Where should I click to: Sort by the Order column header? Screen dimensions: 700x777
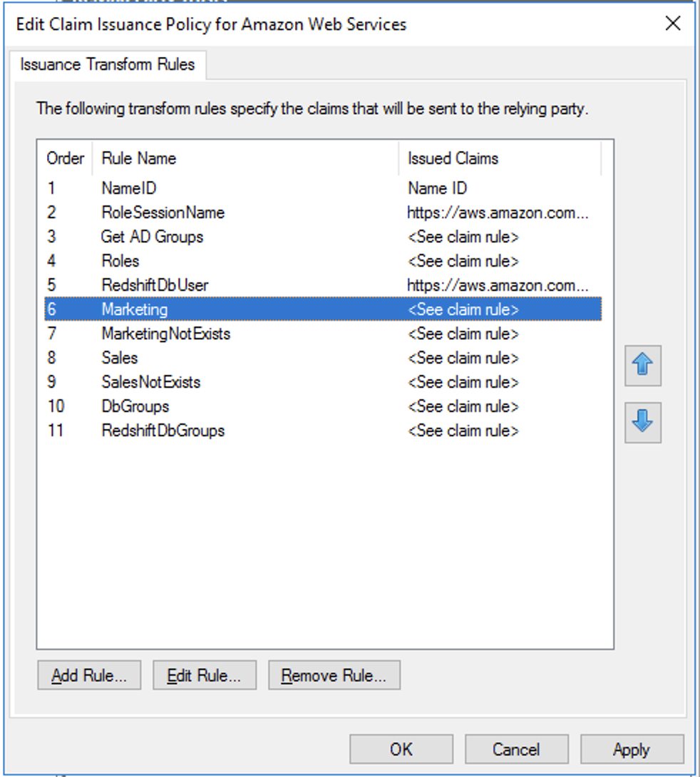66,158
